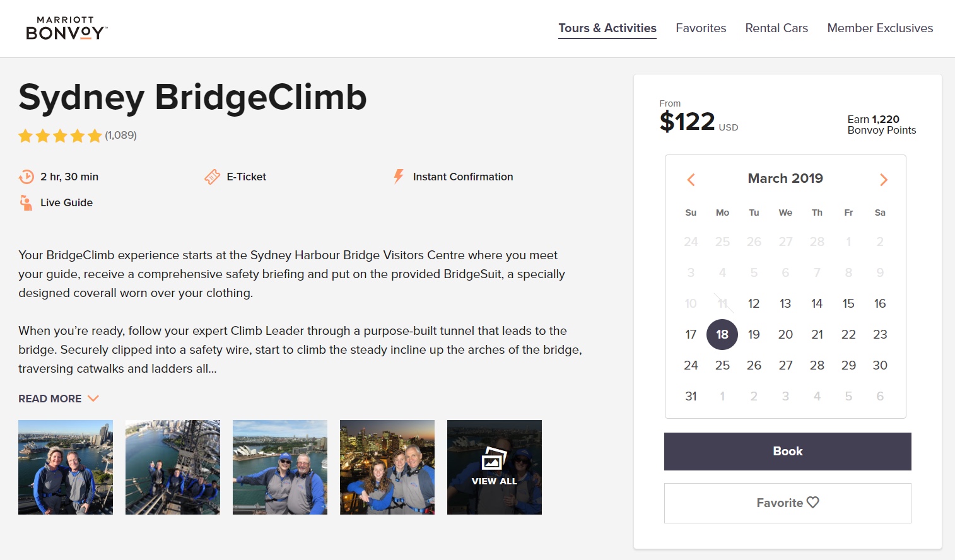This screenshot has height=560, width=955.
Task: Click the clock duration icon
Action: coord(26,177)
